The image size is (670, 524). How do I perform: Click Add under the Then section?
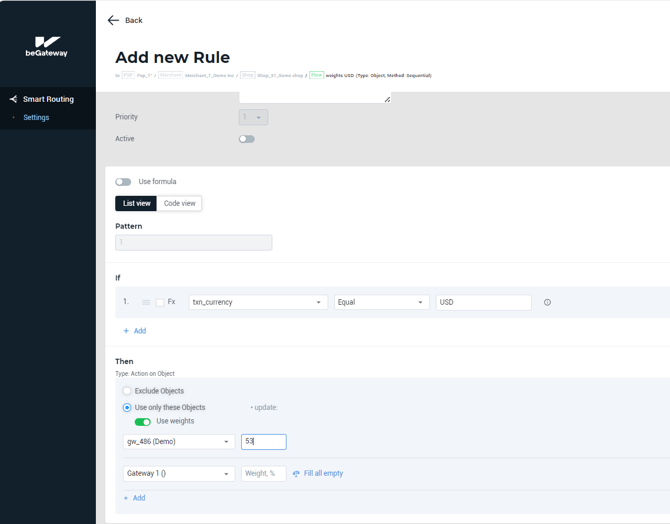[x=134, y=498]
